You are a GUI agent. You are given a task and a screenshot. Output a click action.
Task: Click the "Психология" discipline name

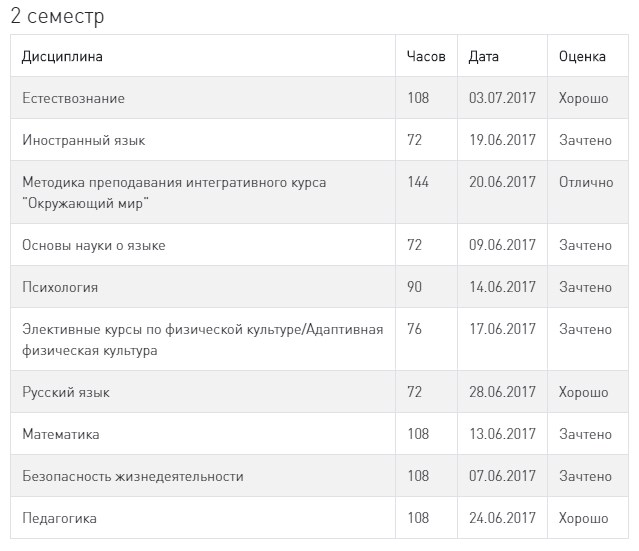[60, 287]
